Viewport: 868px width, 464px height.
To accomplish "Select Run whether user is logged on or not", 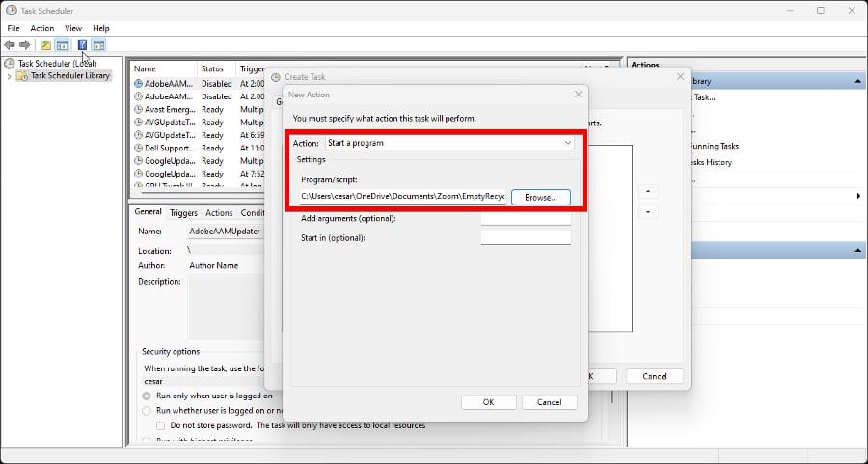I will click(x=147, y=411).
